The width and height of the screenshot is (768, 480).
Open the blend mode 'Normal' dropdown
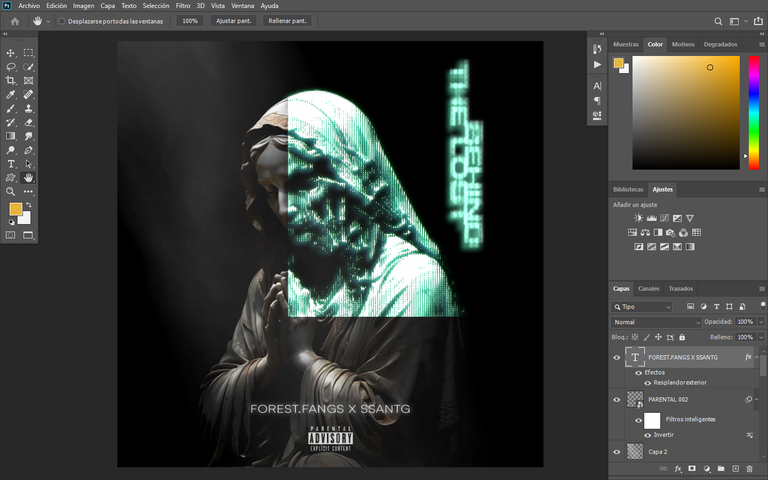pos(655,322)
